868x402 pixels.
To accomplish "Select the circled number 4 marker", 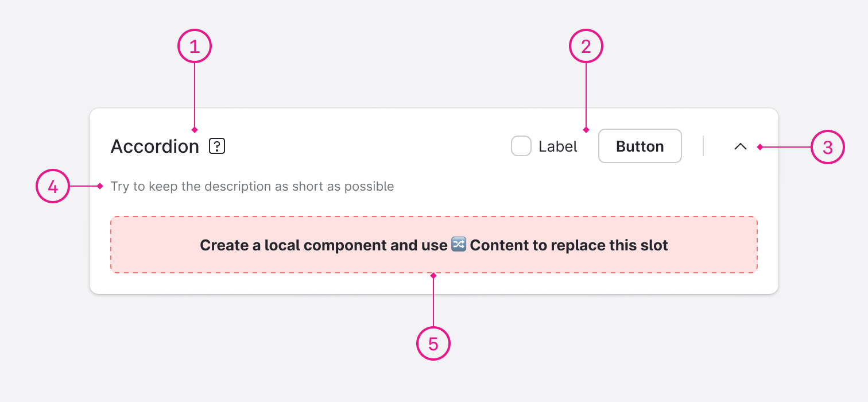I will [53, 187].
